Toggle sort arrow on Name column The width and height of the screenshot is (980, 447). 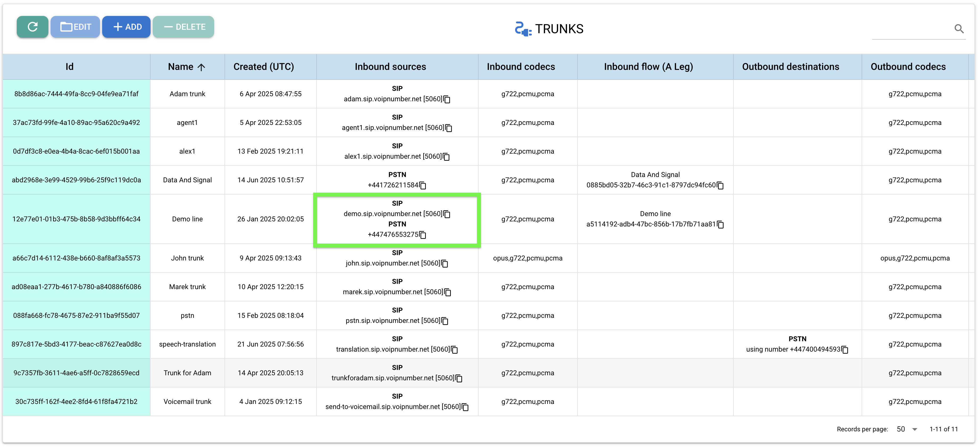(x=201, y=67)
